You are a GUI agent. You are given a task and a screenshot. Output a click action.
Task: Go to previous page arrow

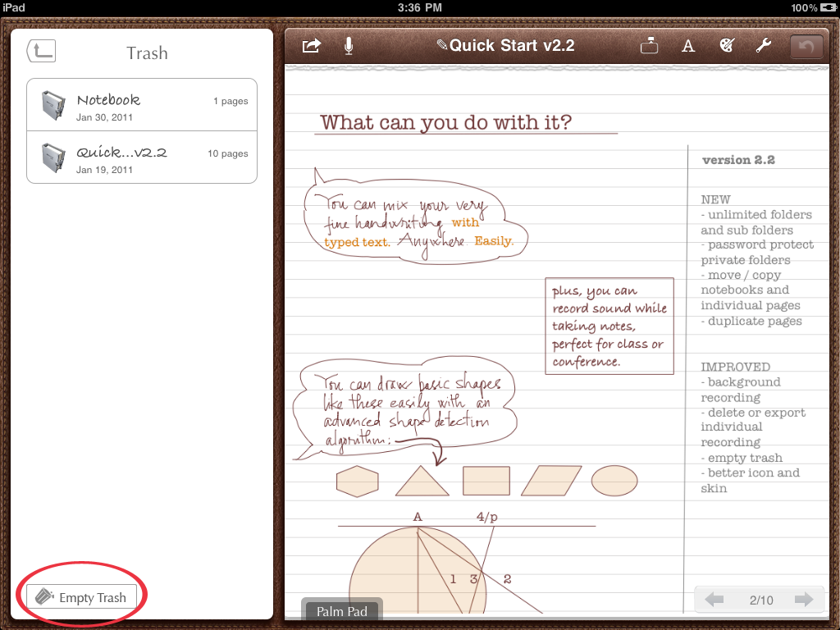(x=714, y=600)
